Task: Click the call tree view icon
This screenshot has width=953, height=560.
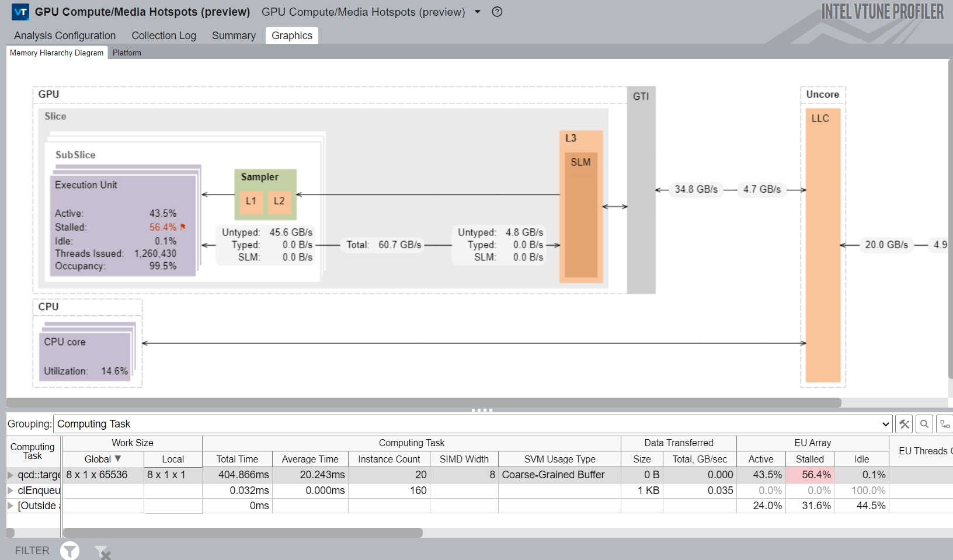Action: coord(944,424)
